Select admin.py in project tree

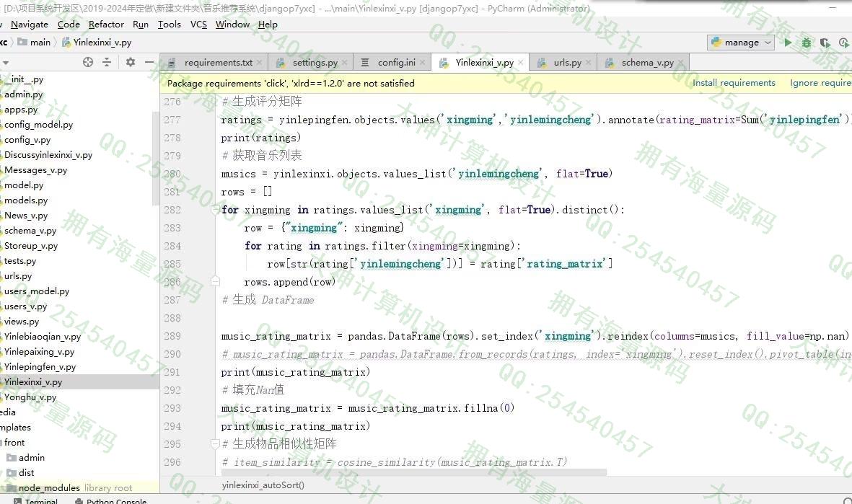[x=23, y=94]
